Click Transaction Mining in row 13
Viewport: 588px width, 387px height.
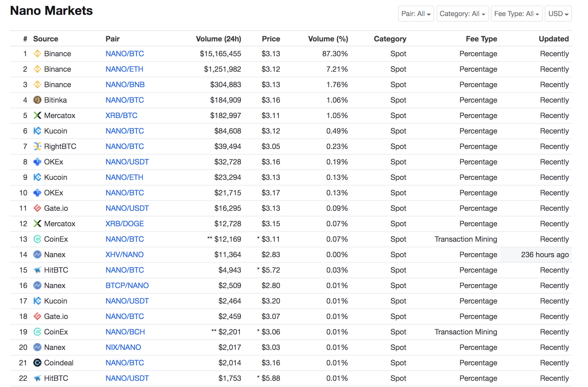(466, 239)
